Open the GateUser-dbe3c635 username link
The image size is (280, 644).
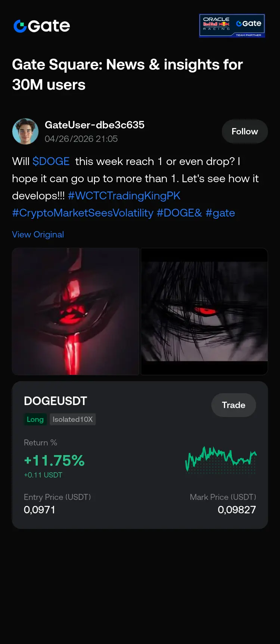point(94,125)
